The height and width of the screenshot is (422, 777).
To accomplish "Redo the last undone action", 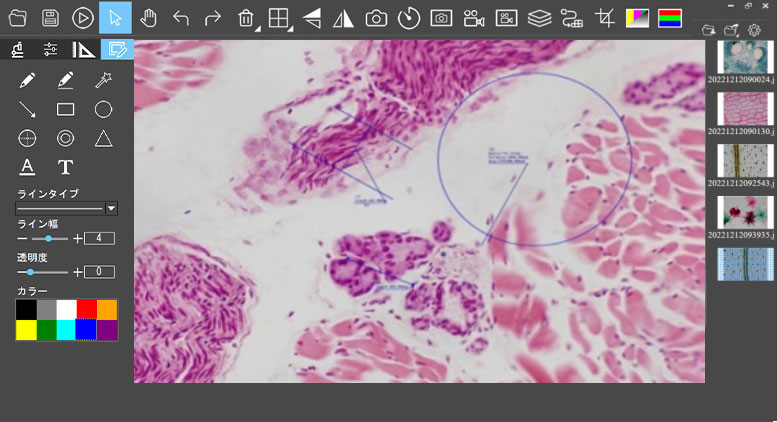I will click(x=213, y=18).
